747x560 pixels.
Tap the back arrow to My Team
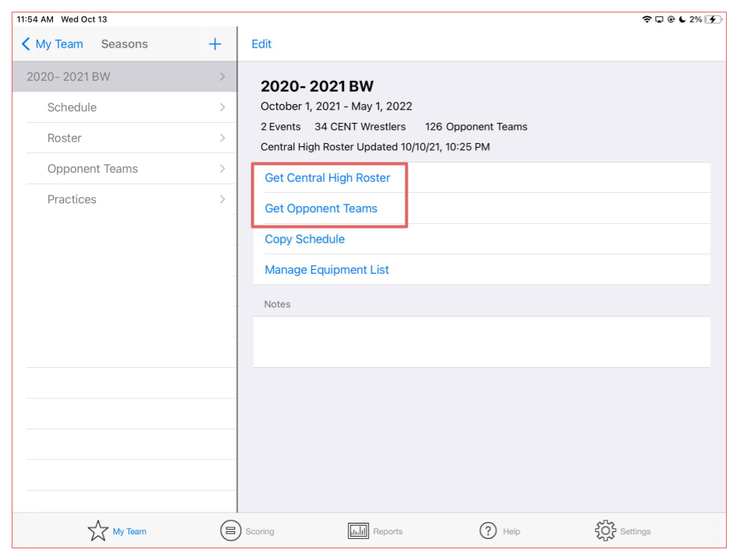point(26,44)
